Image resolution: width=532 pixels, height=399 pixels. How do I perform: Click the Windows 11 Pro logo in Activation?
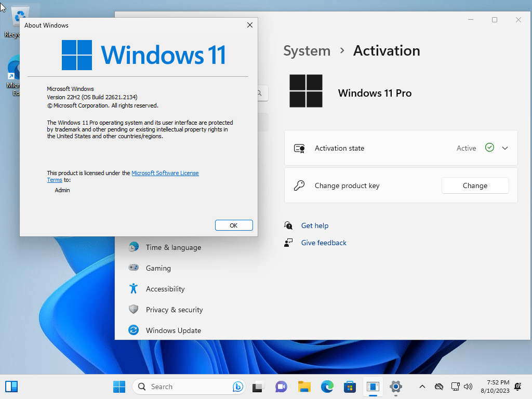305,91
